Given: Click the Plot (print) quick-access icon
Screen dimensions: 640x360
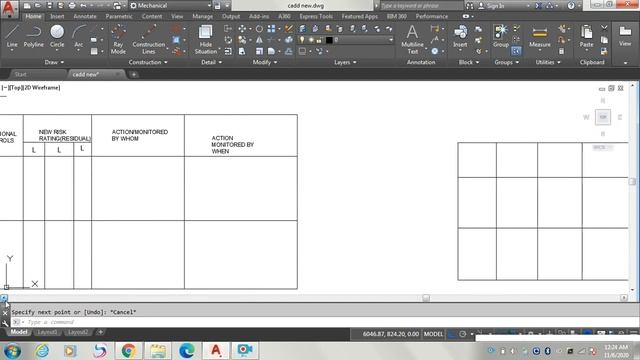Looking at the screenshot, I should pyautogui.click(x=72, y=6).
